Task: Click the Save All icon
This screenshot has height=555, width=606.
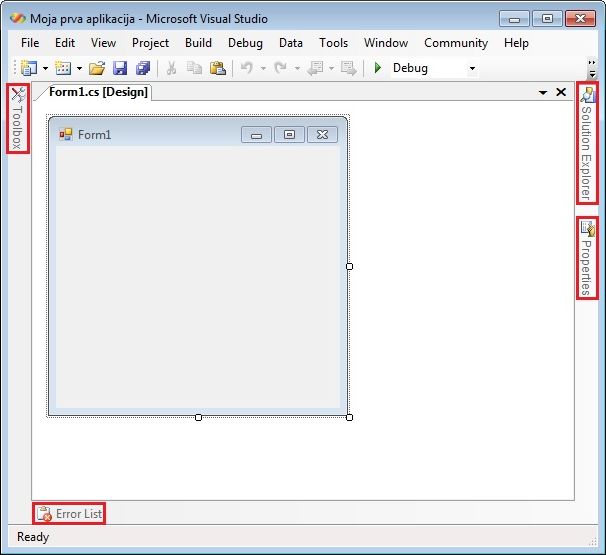Action: coord(143,68)
